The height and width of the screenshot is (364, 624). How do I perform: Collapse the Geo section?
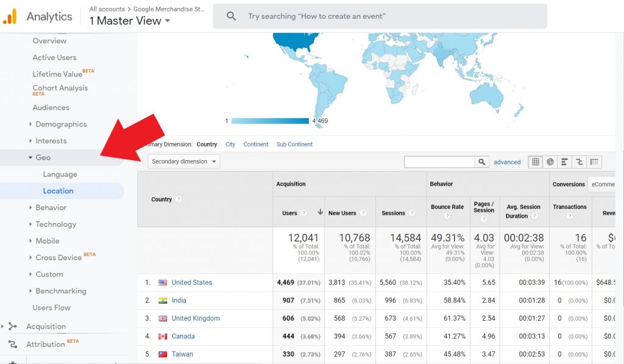point(30,158)
